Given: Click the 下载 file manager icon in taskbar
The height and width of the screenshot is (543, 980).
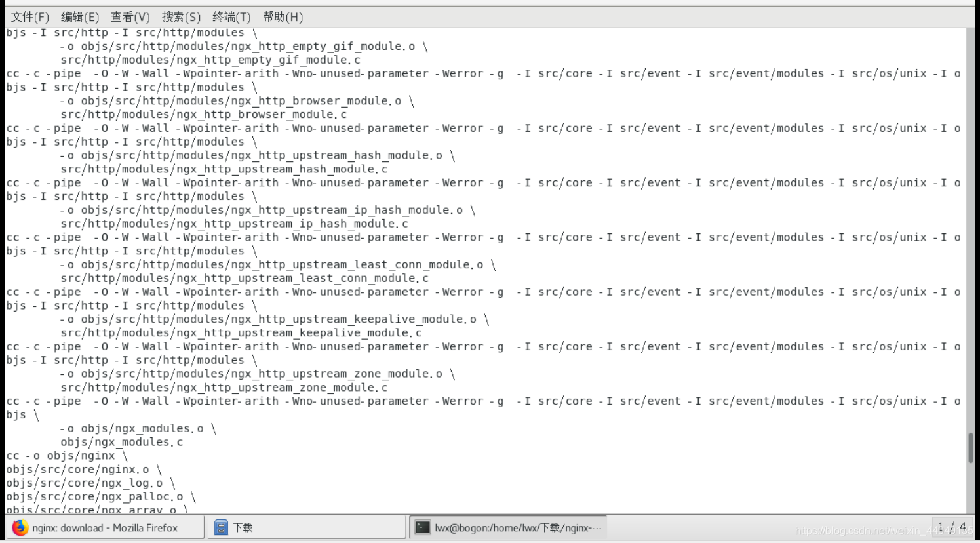Looking at the screenshot, I should pyautogui.click(x=221, y=527).
